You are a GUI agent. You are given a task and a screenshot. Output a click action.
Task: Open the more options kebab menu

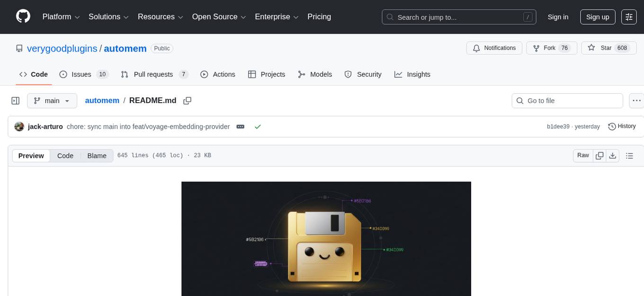[636, 100]
